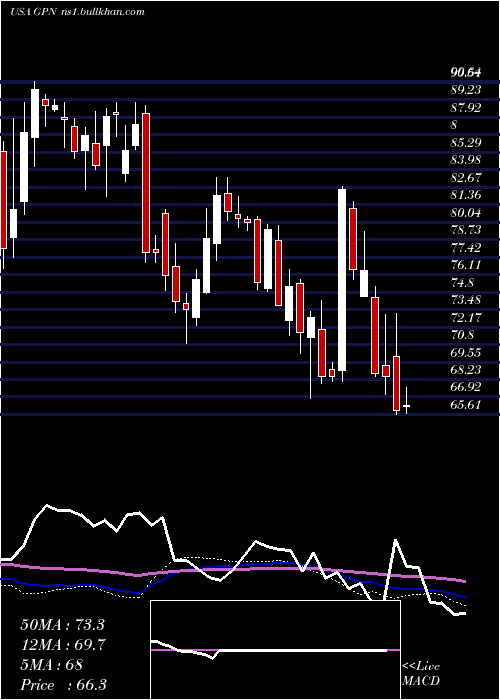Select the 80.04 price label
Image resolution: width=500 pixels, height=700 pixels.
pos(466,212)
